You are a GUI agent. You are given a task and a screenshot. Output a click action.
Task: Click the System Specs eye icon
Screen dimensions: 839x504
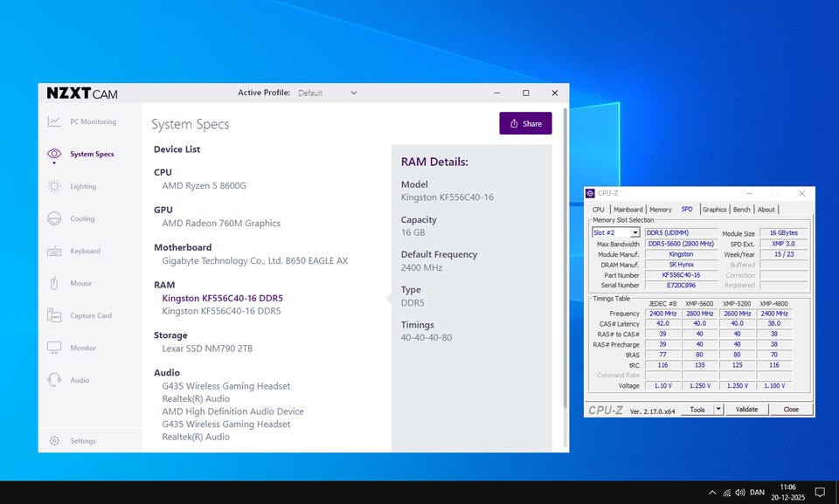[x=54, y=154]
